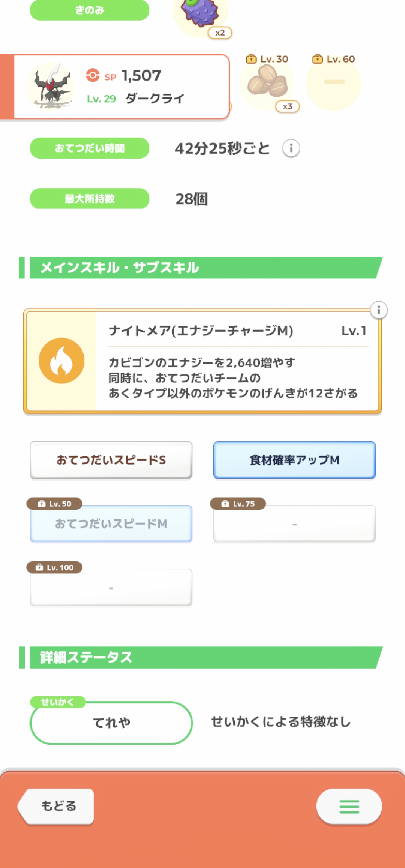Open the main skill info icon
The height and width of the screenshot is (868, 405).
point(379,310)
